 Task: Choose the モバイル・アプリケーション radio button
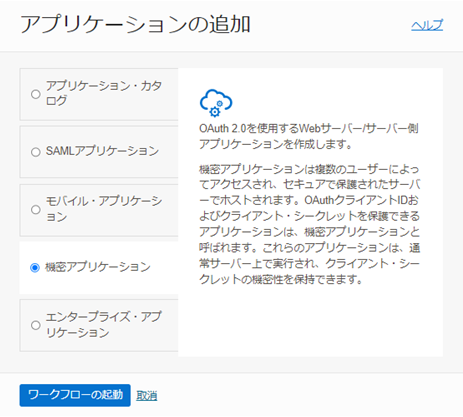pos(36,210)
